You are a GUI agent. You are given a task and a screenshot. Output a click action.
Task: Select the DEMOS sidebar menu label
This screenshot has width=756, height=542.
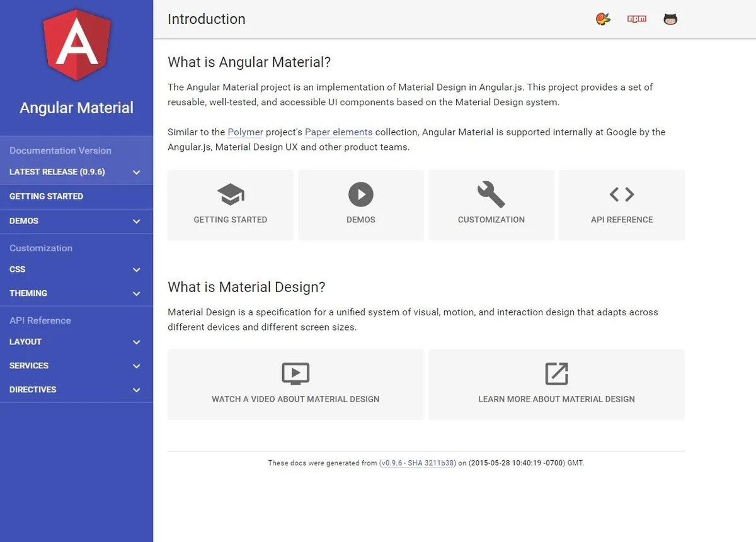click(x=24, y=221)
